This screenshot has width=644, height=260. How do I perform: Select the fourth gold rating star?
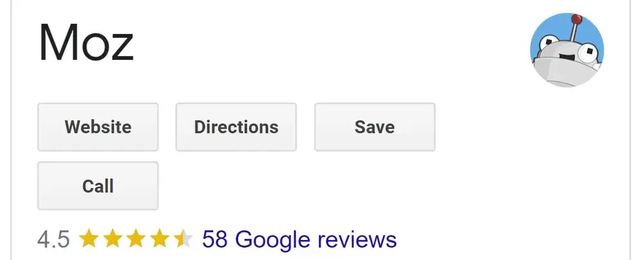click(159, 239)
